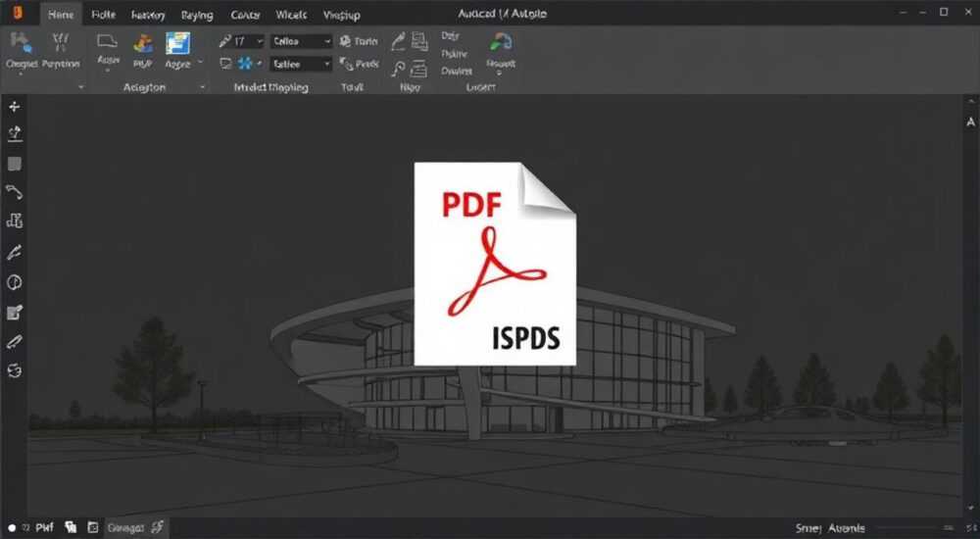
Task: Select the curved line tool in the left toolbar
Action: pyautogui.click(x=15, y=192)
